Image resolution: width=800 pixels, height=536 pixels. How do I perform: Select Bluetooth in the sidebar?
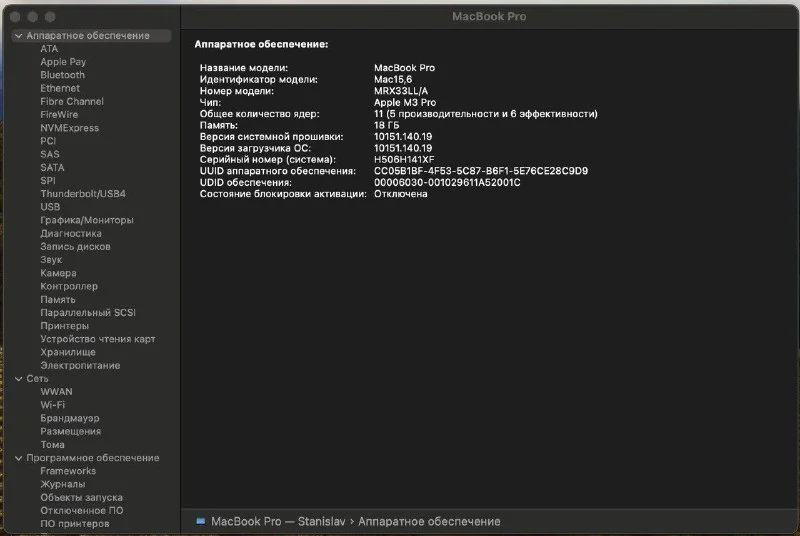(62, 75)
